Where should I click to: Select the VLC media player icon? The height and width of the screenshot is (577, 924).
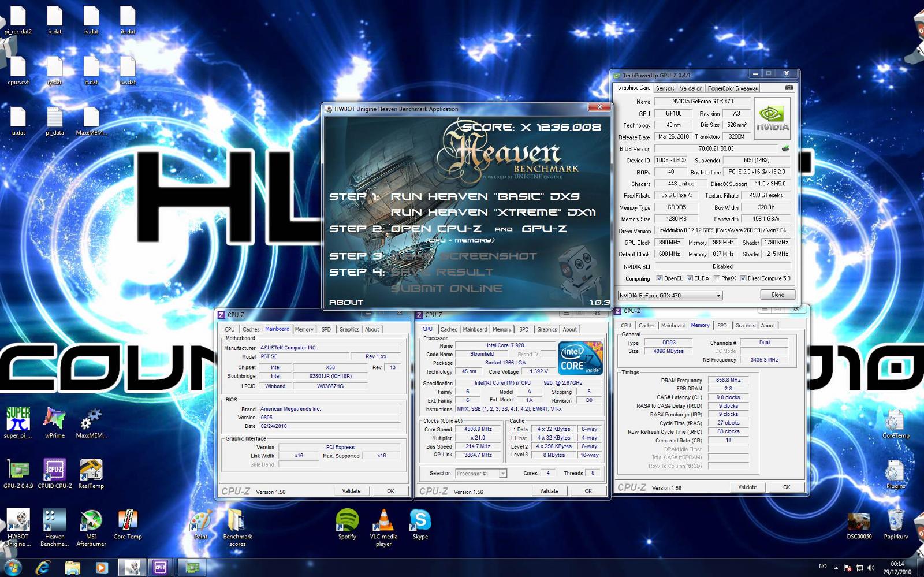tap(383, 527)
